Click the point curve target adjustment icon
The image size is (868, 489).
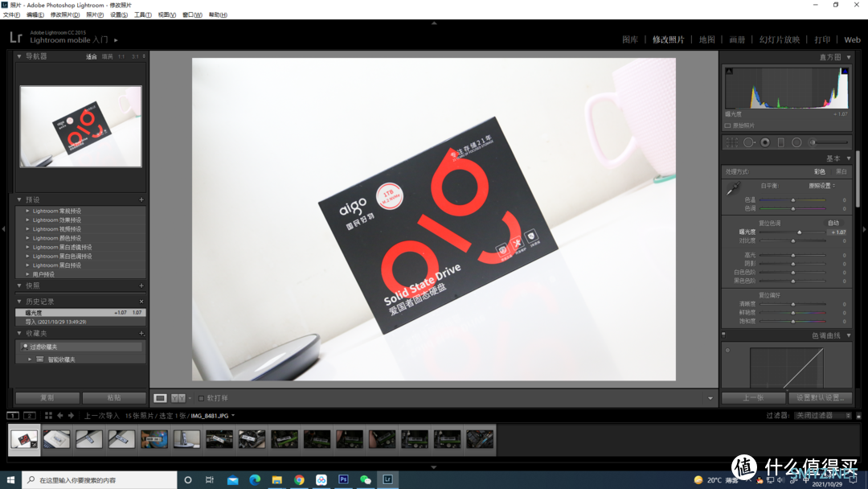[x=728, y=350]
